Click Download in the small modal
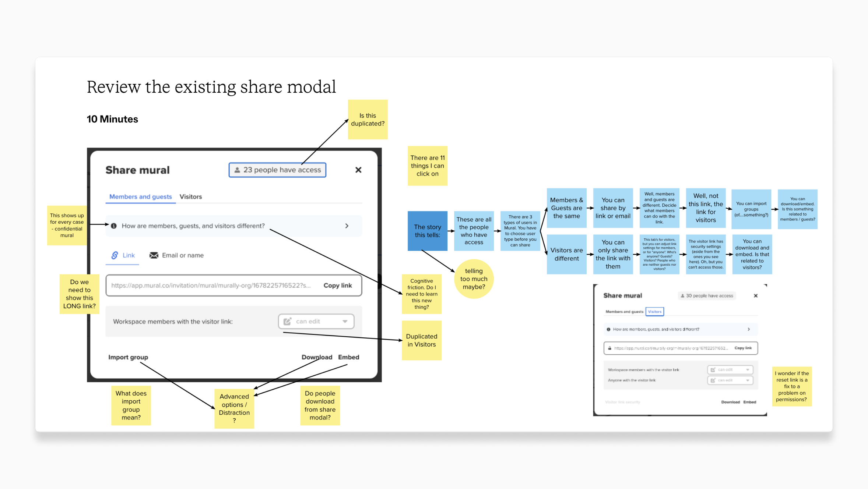This screenshot has height=489, width=868. (730, 402)
